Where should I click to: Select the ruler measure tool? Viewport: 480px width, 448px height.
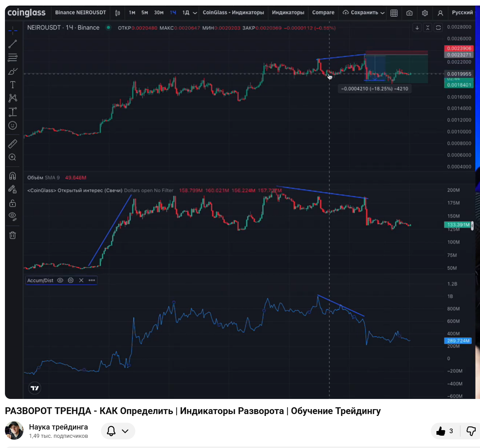click(x=13, y=143)
